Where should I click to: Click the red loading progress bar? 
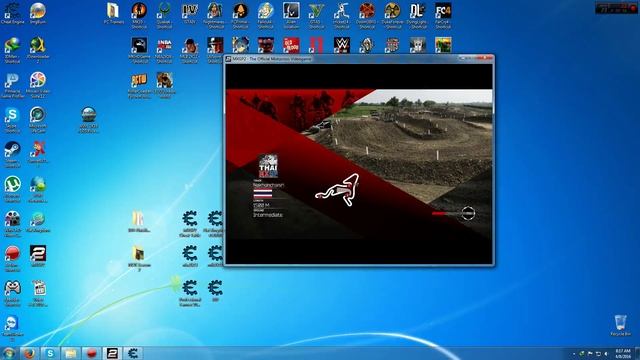point(439,213)
